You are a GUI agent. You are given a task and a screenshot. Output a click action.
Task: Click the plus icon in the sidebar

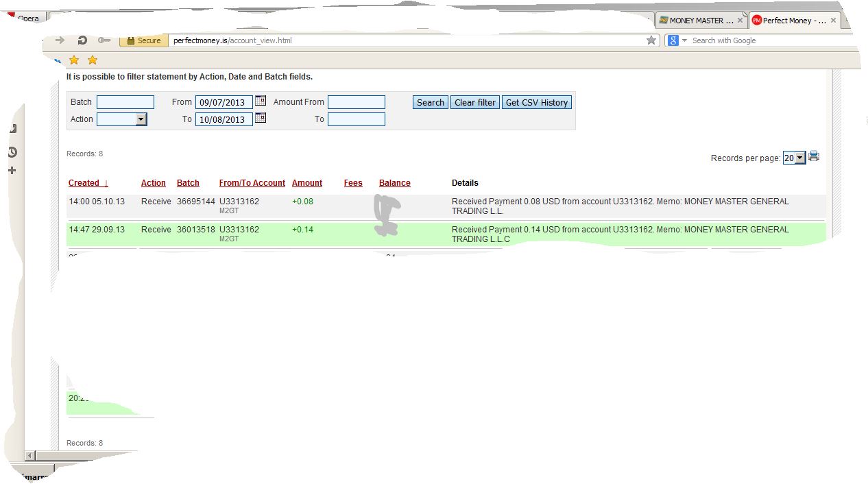[12, 170]
